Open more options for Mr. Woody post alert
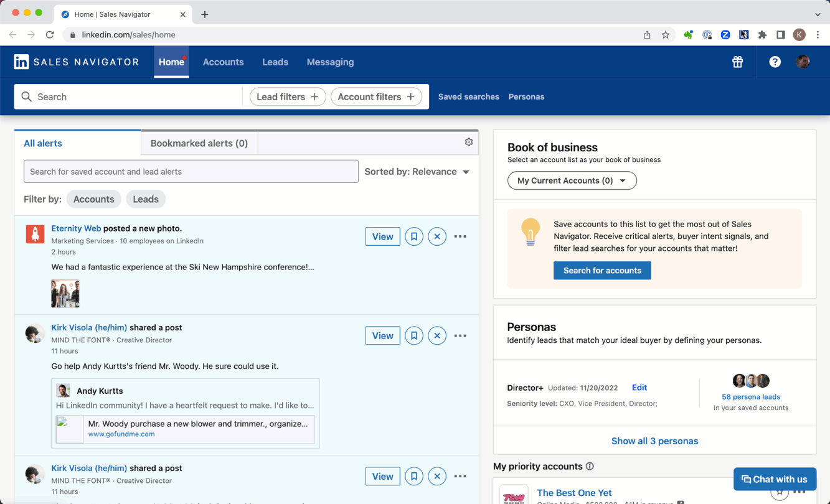 (x=460, y=335)
